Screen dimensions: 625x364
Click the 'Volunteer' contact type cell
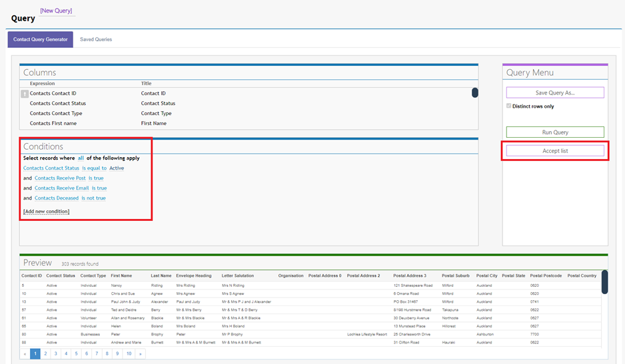pyautogui.click(x=89, y=318)
